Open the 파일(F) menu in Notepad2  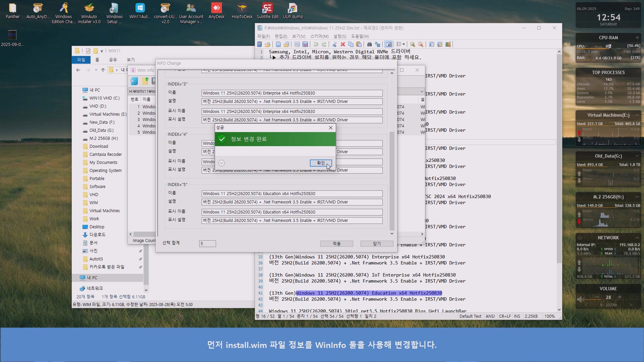point(263,36)
